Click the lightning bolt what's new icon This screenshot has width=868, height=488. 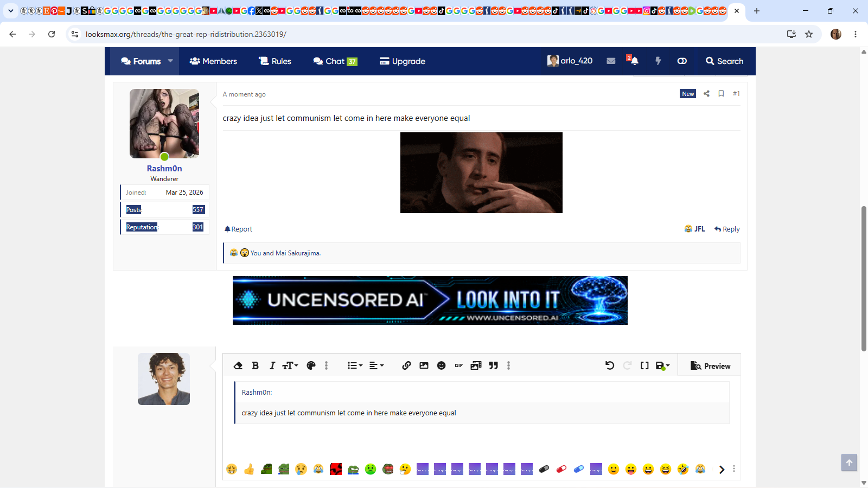click(658, 61)
